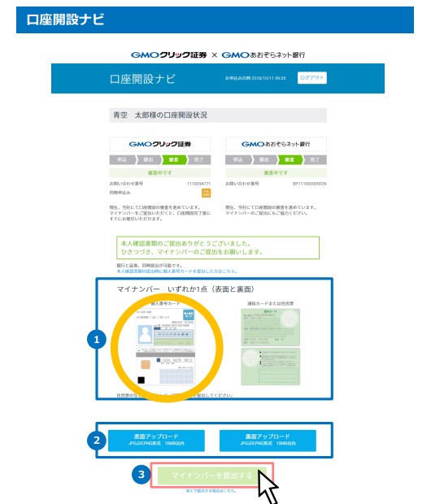Click the top GMOクリック証券 logo
Image resolution: width=431 pixels, height=504 pixels.
tap(169, 55)
